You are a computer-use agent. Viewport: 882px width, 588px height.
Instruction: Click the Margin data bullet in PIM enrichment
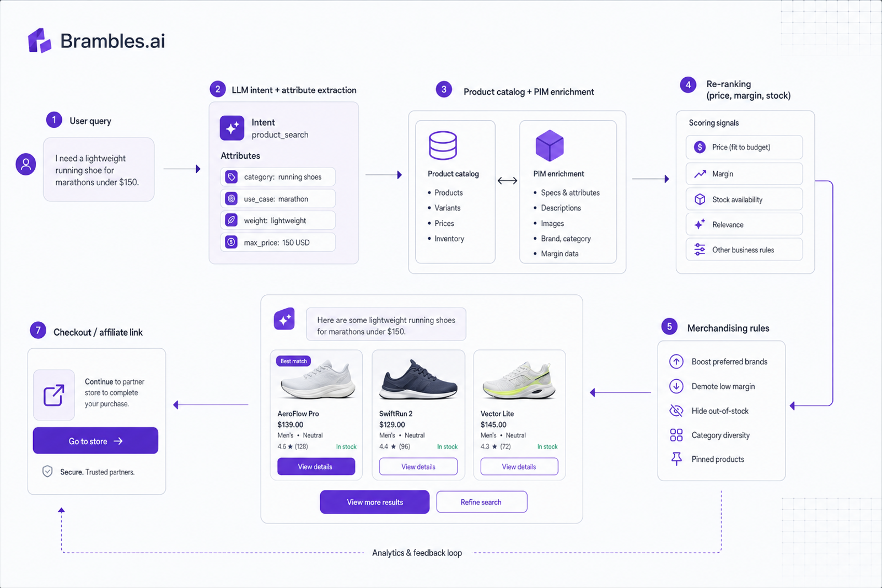556,253
